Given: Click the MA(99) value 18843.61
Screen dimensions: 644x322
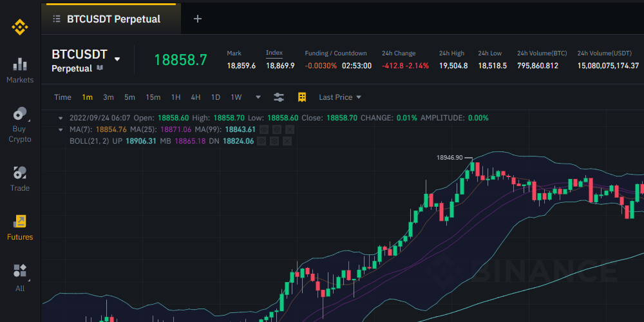Looking at the screenshot, I should [x=240, y=130].
